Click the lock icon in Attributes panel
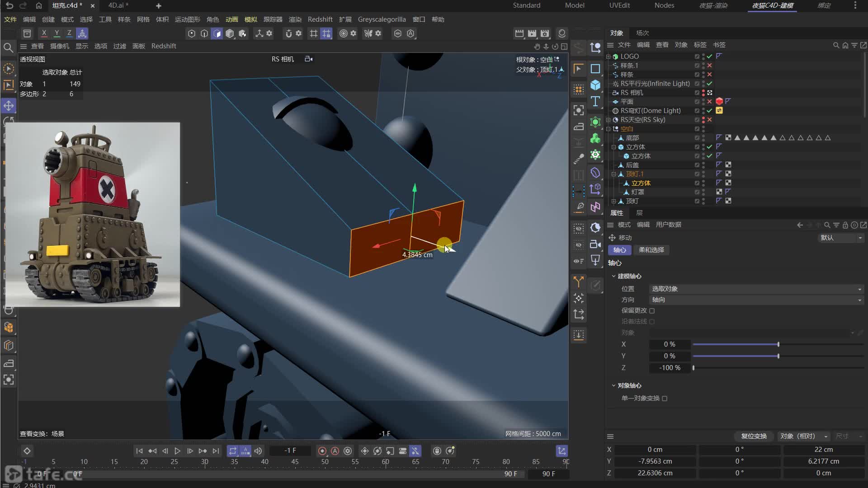868x488 pixels. (x=845, y=225)
